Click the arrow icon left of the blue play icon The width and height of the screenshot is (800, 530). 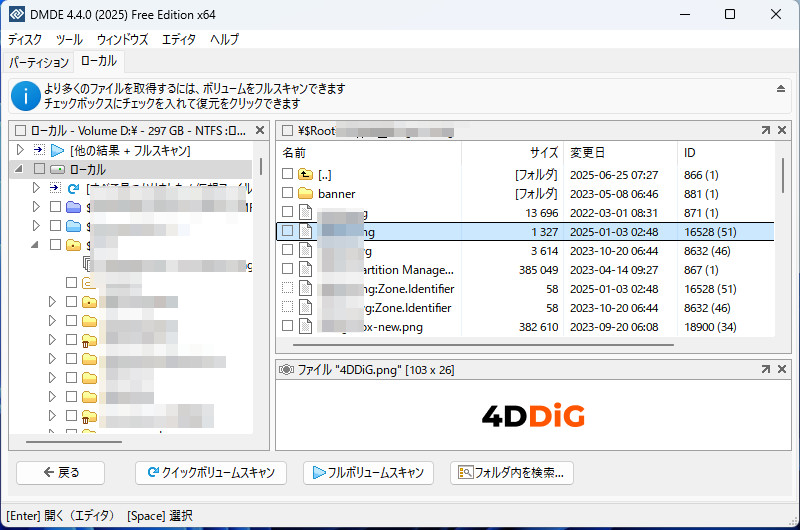tap(39, 150)
